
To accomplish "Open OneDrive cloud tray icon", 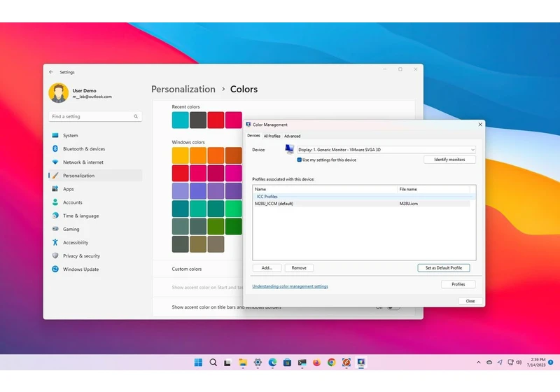I will tap(489, 363).
